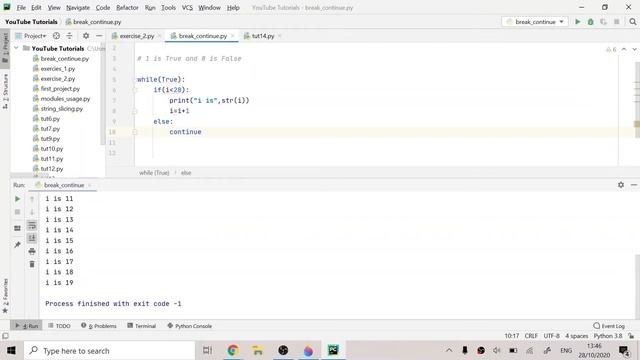Viewport: 640px width, 360px height.
Task: Go to next highlighted problem arrow
Action: (634, 49)
